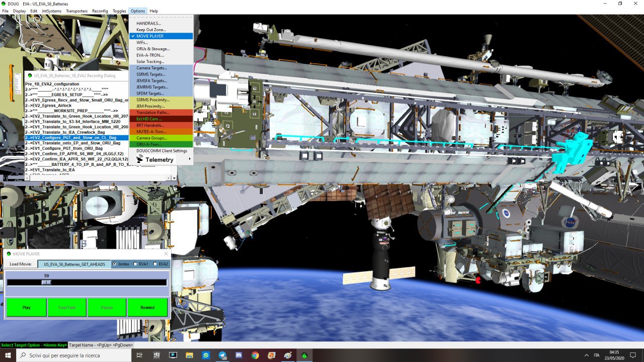Select the Jimbo radio button
Screen dimensions: 644x362
pyautogui.click(x=114, y=264)
